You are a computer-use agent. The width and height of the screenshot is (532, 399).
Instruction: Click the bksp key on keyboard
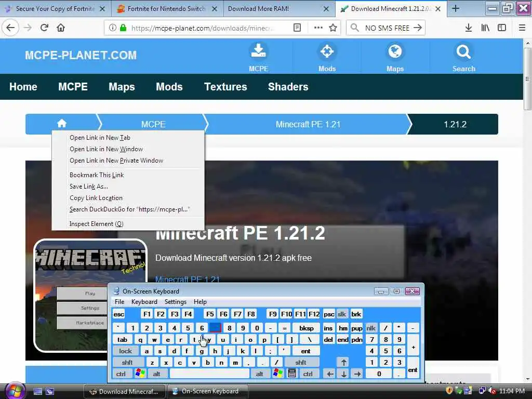pyautogui.click(x=307, y=328)
